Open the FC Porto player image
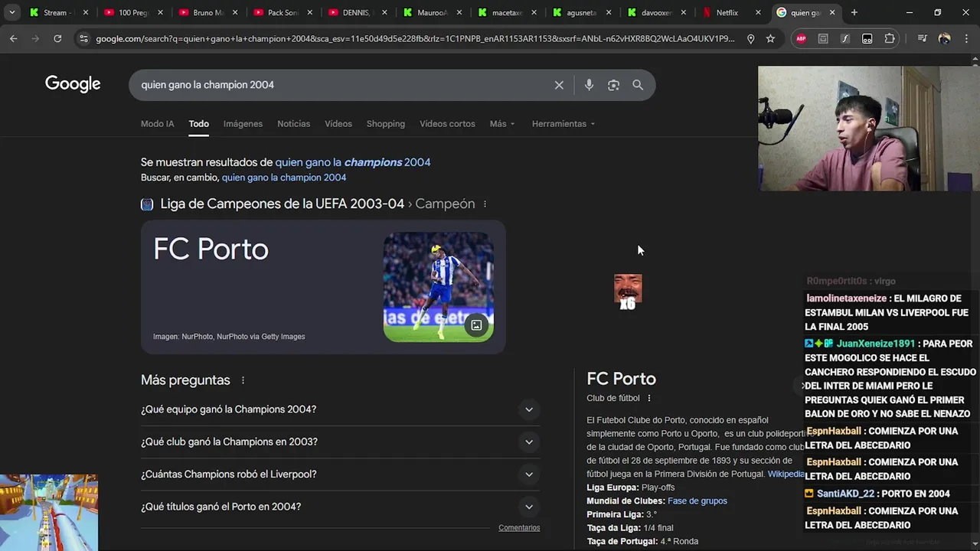The width and height of the screenshot is (980, 551). pyautogui.click(x=439, y=287)
